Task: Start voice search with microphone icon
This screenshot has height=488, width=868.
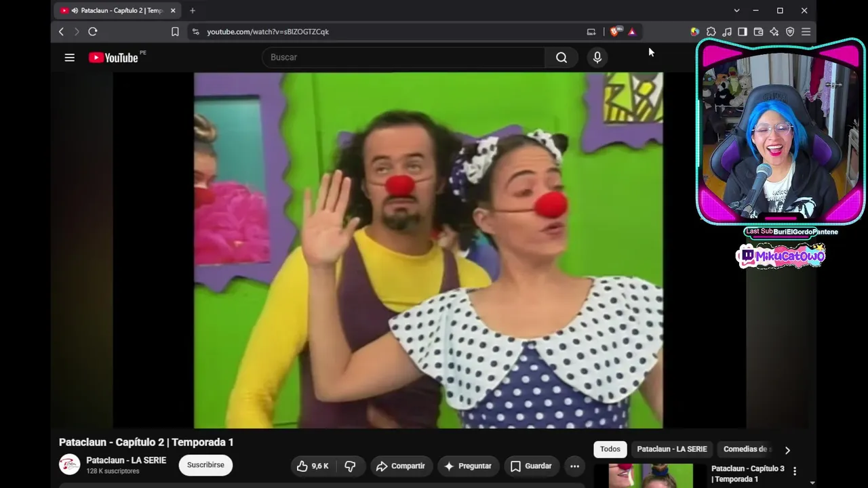Action: 597,58
